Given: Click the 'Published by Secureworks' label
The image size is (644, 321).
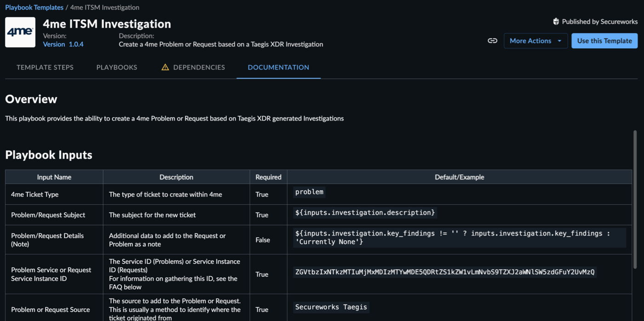Looking at the screenshot, I should tap(600, 22).
